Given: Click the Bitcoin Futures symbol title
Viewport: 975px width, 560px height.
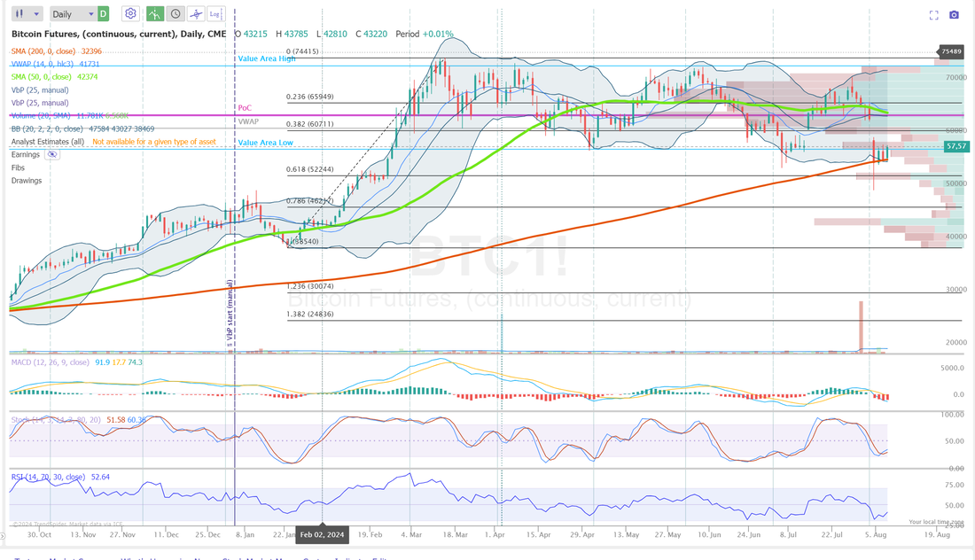Looking at the screenshot, I should pyautogui.click(x=119, y=35).
